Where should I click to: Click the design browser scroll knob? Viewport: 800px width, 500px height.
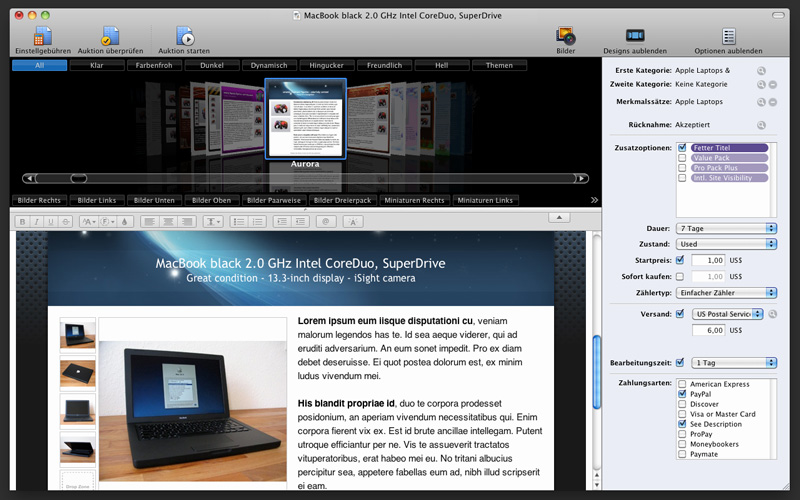[x=79, y=179]
